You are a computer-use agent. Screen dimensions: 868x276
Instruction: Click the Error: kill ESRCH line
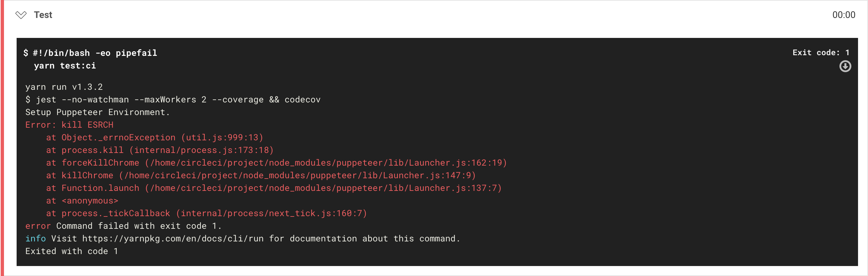69,125
